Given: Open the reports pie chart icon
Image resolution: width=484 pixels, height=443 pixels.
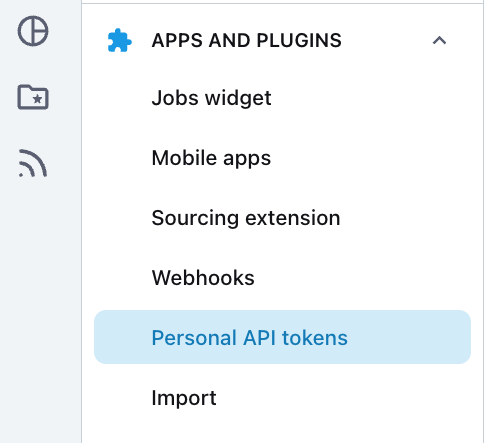Looking at the screenshot, I should (33, 31).
